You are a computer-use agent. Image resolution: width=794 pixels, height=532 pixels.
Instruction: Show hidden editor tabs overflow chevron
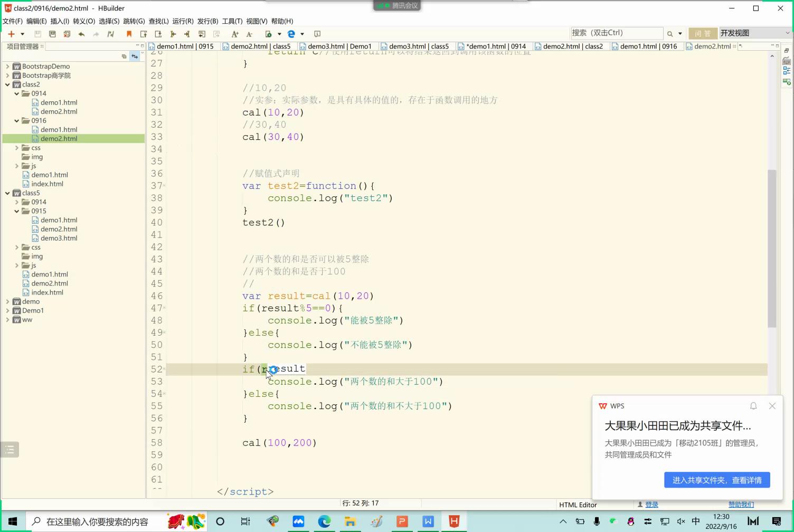[741, 46]
